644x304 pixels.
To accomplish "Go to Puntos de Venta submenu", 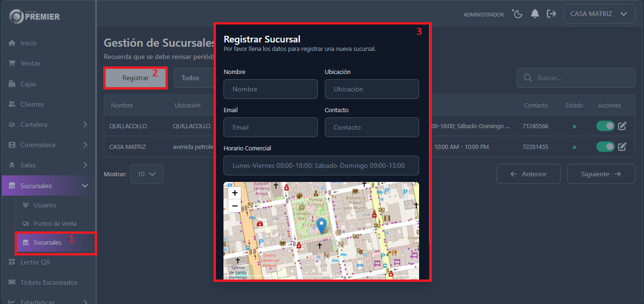I will (x=55, y=223).
